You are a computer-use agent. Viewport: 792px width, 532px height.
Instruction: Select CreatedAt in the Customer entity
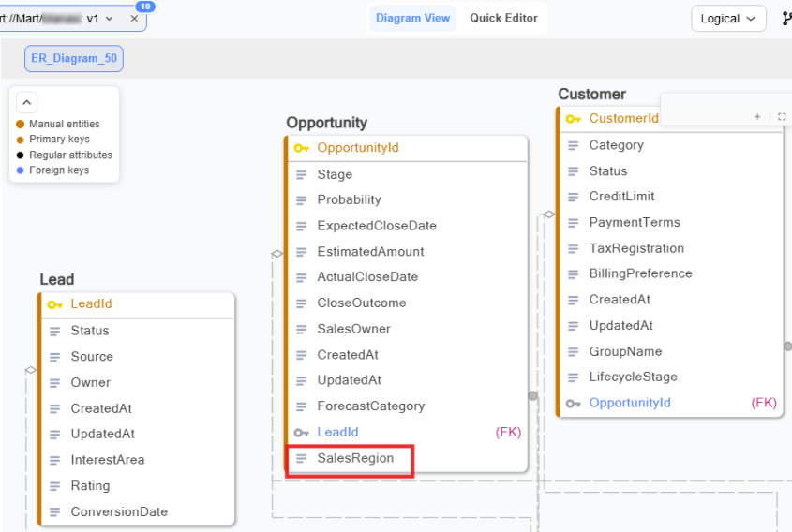(620, 300)
